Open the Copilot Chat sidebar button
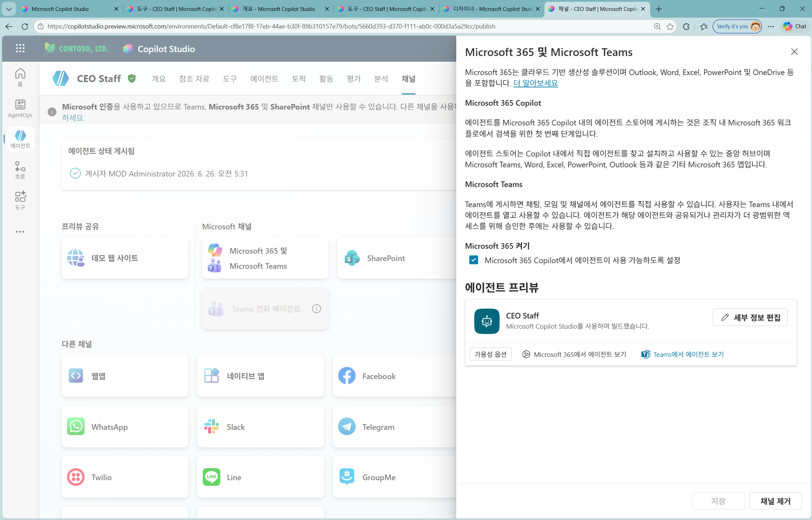 coord(795,26)
